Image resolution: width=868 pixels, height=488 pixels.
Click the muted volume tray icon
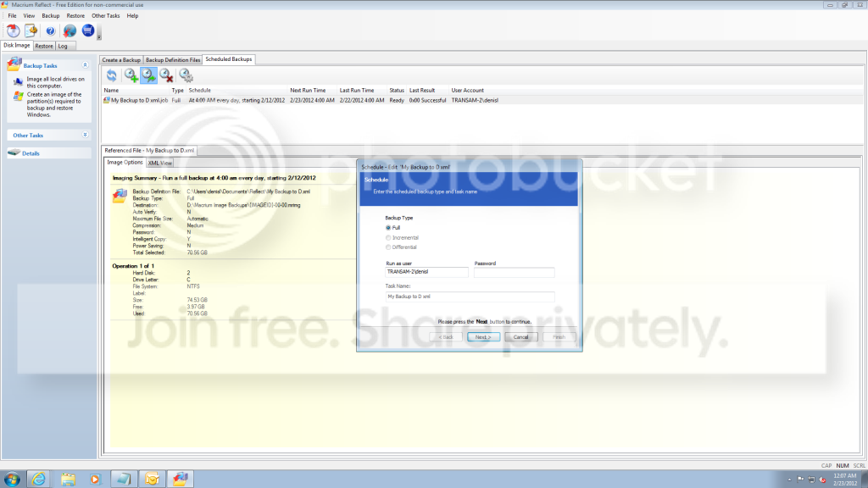click(x=822, y=480)
